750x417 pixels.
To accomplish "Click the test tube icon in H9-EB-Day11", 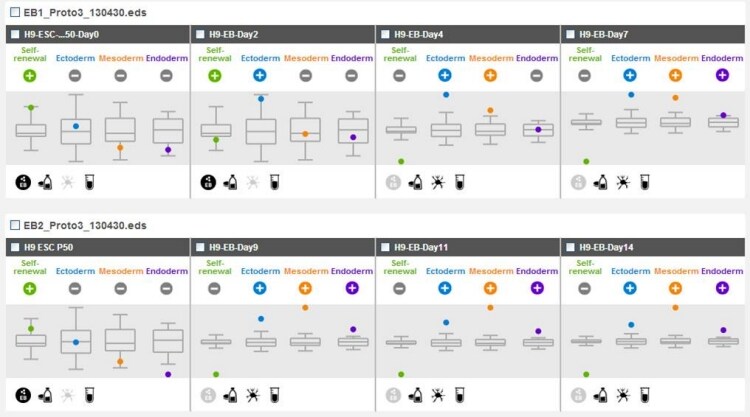I will click(460, 395).
